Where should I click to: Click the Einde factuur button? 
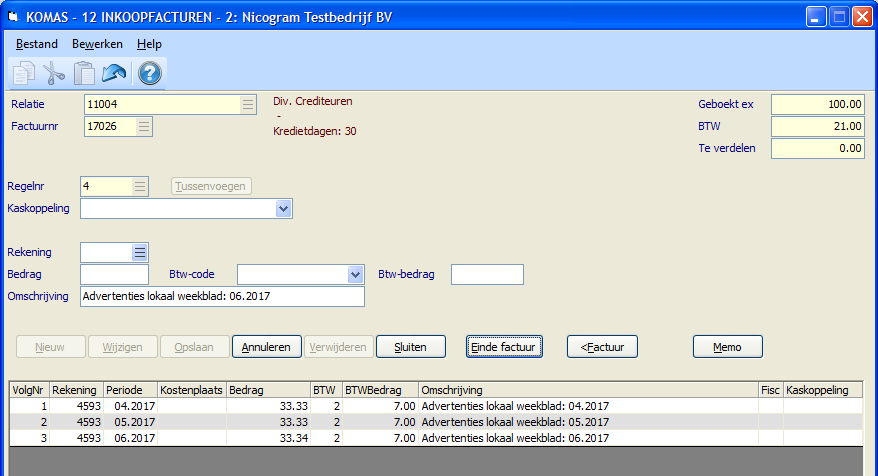point(504,347)
